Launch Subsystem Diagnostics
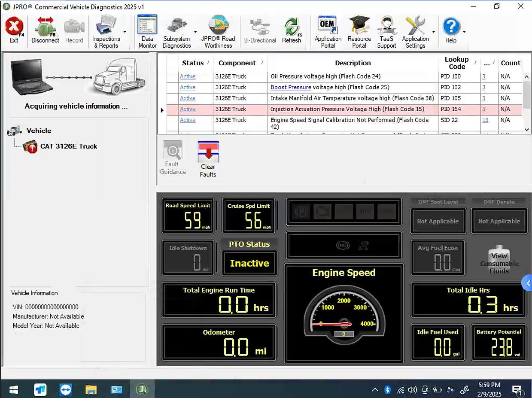 click(x=177, y=29)
